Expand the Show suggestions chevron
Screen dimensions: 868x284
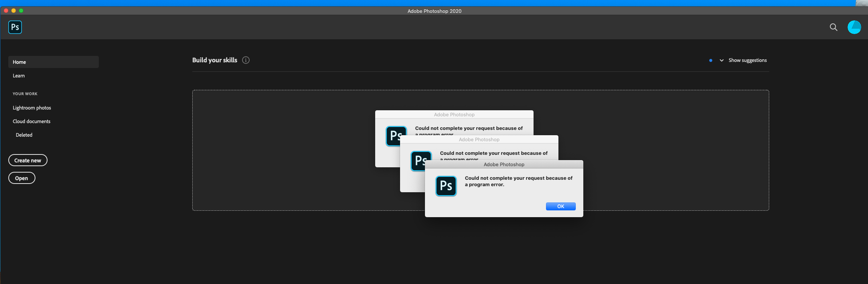(x=721, y=60)
